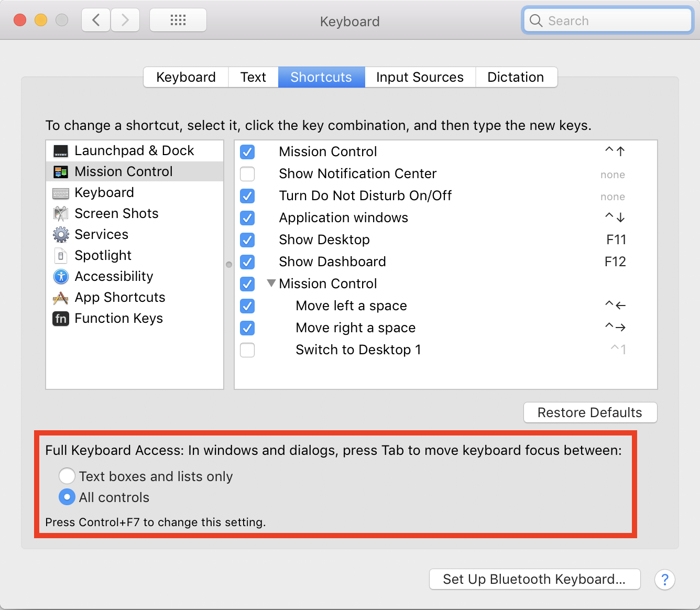The height and width of the screenshot is (610, 700).
Task: Select the Services gear icon
Action: pyautogui.click(x=61, y=234)
